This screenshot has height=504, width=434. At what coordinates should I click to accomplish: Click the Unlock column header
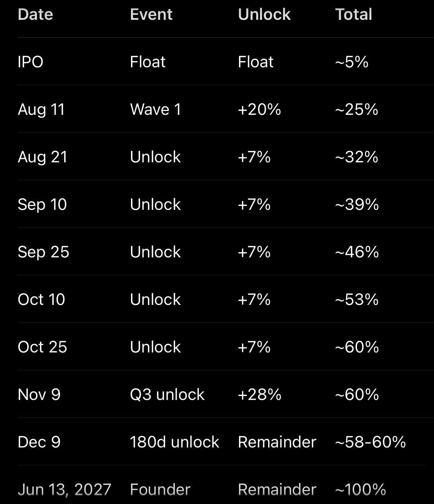pos(264,14)
